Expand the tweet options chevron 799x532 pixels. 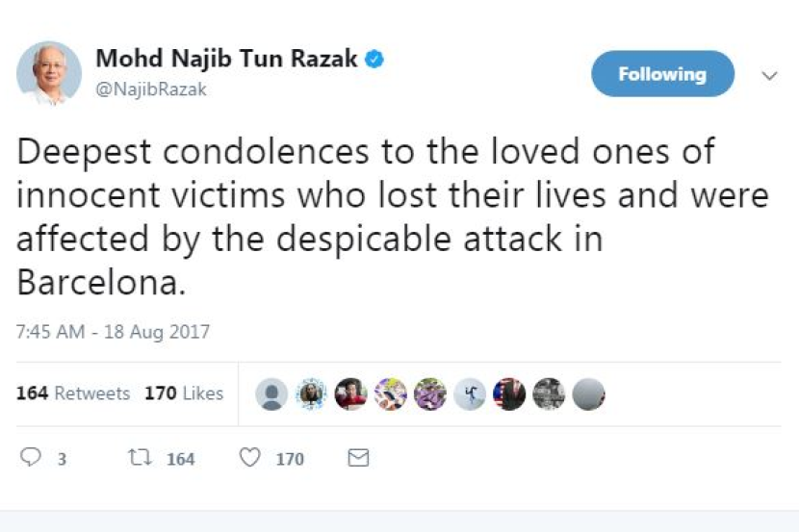769,75
